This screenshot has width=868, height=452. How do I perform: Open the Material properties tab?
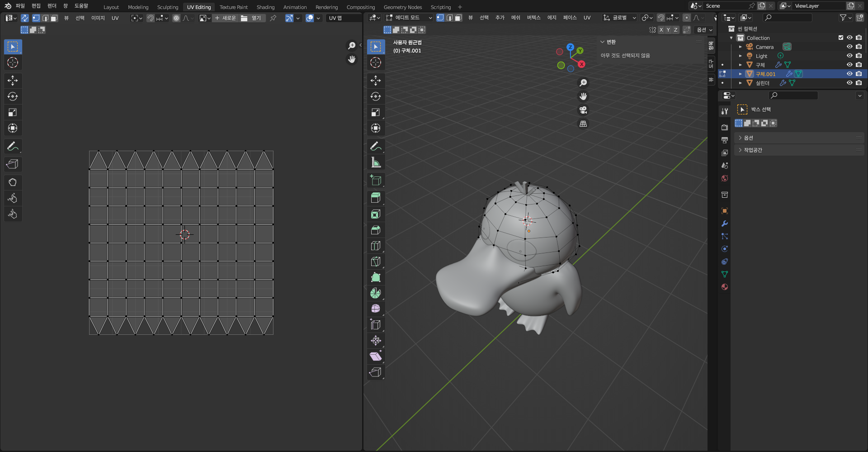pos(725,287)
